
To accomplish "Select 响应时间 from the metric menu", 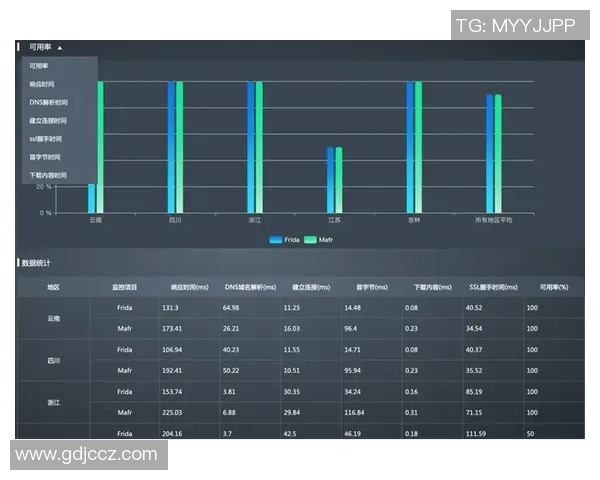I will (x=43, y=84).
